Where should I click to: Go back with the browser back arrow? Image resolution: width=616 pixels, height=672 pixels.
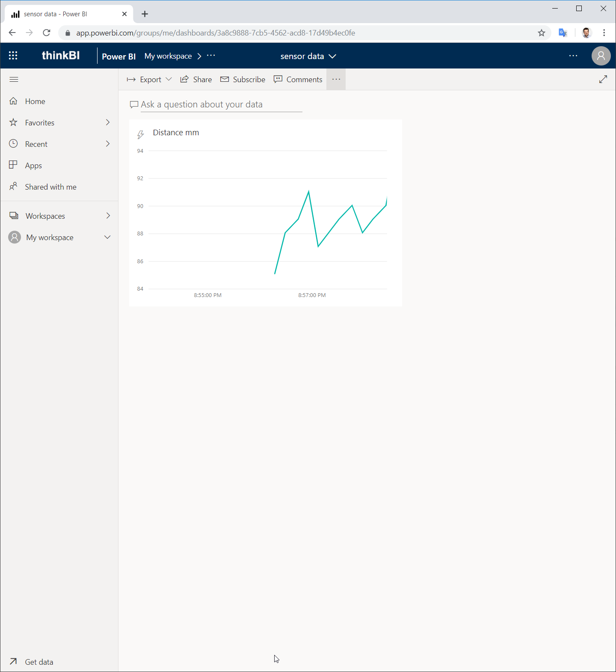tap(12, 33)
